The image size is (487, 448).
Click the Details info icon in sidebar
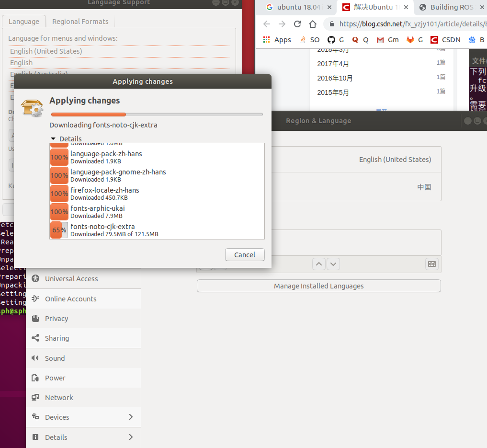point(35,437)
